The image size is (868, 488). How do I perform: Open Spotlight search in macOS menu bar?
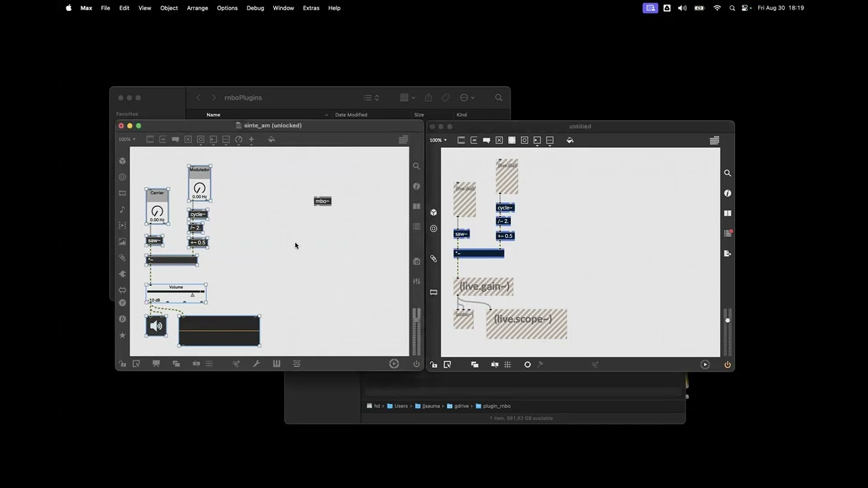point(732,8)
